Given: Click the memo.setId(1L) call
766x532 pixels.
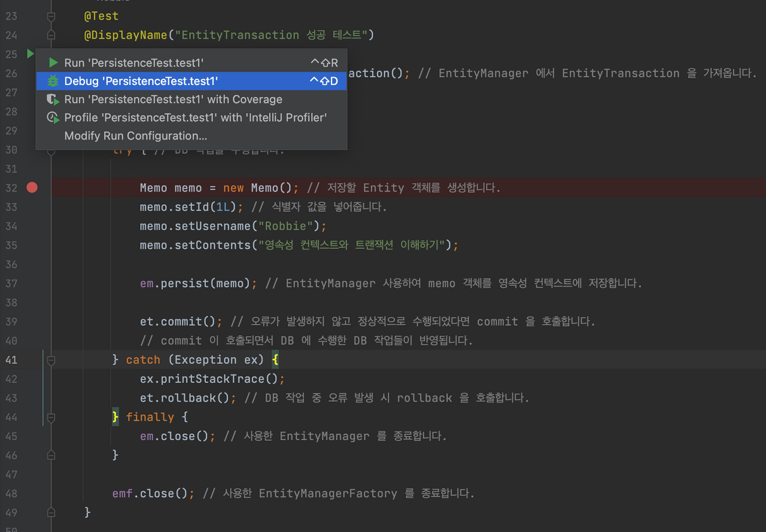Looking at the screenshot, I should coord(189,207).
